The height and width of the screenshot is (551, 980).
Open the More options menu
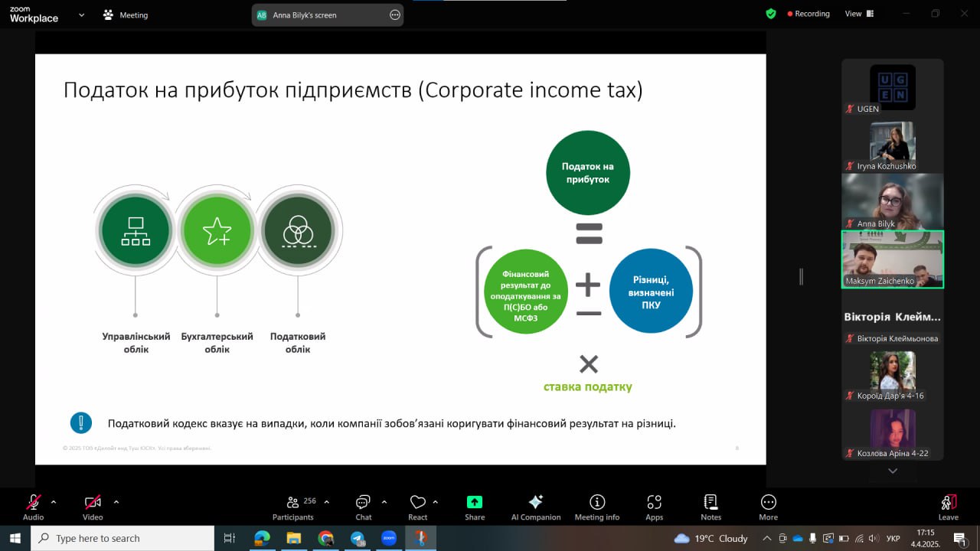point(768,503)
